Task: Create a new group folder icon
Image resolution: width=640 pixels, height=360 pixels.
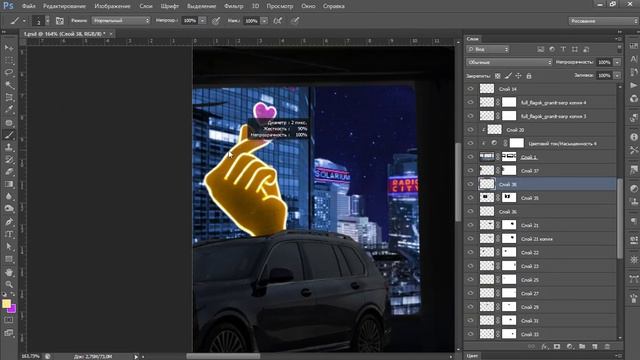Action: 582,347
